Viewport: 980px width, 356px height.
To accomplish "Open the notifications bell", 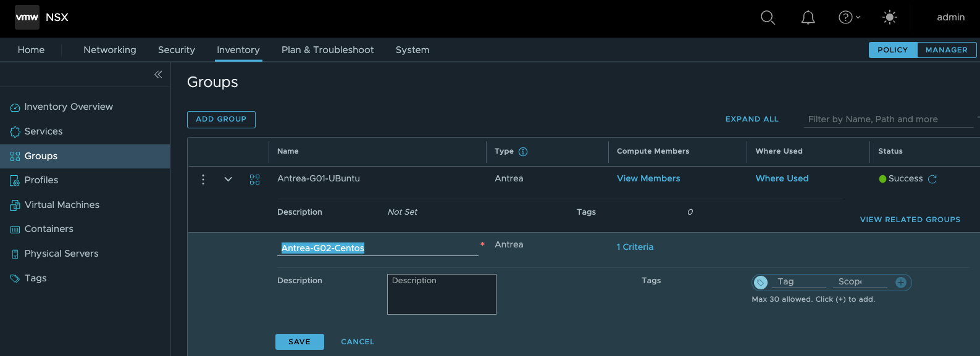I will coord(808,17).
